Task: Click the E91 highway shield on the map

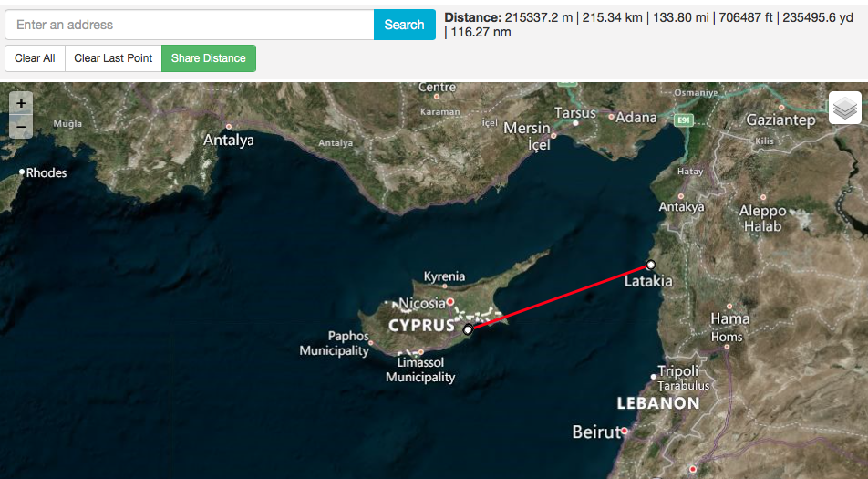Action: point(684,120)
